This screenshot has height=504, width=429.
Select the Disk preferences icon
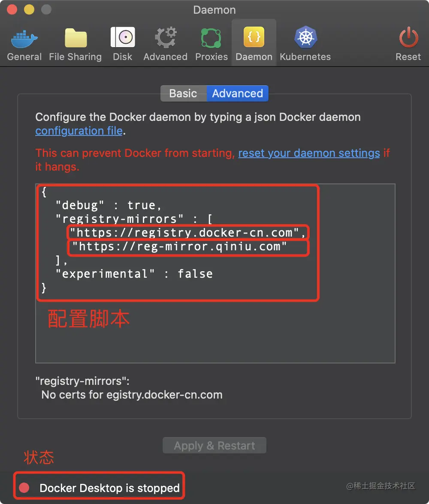pyautogui.click(x=123, y=37)
